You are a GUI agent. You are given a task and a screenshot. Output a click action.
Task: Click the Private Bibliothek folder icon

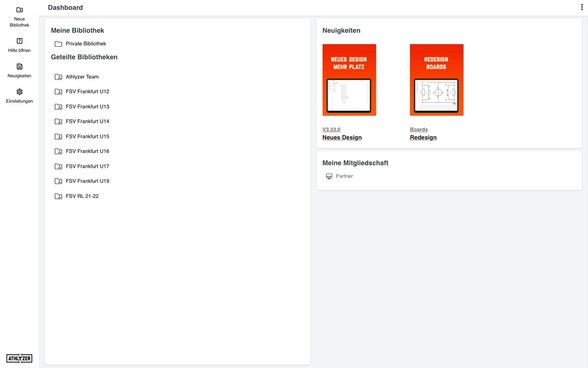pos(58,44)
